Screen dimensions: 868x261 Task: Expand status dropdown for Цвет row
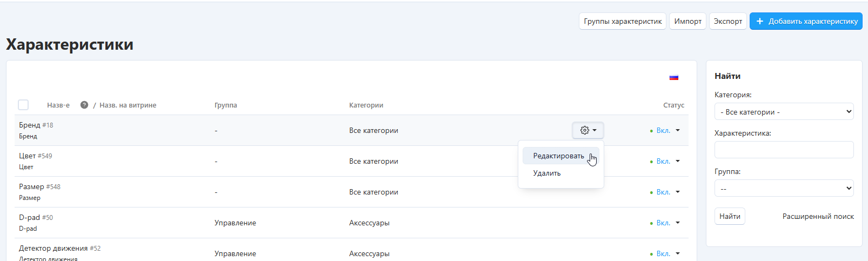click(678, 161)
